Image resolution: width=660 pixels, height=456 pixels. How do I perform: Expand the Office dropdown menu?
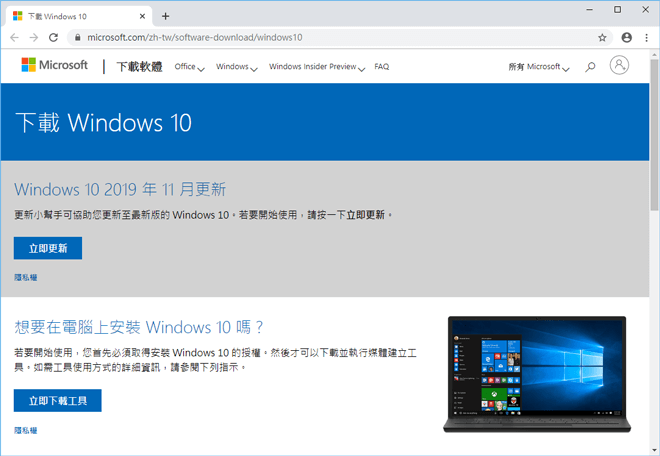[189, 67]
